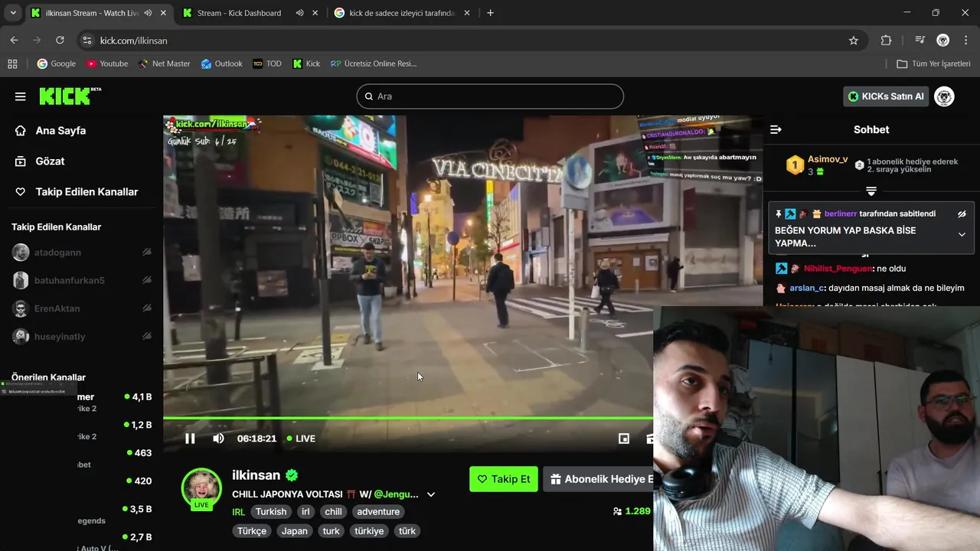This screenshot has width=980, height=551.
Task: Click KICKs Satın Al button
Action: [x=886, y=96]
